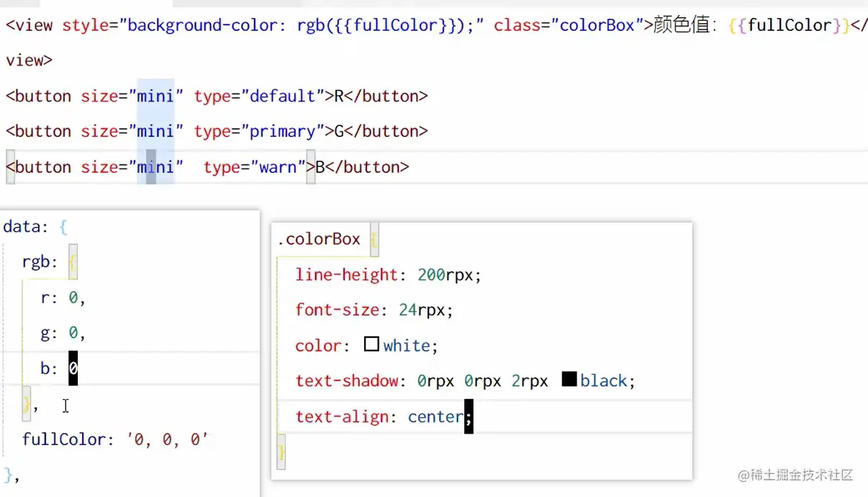Image resolution: width=868 pixels, height=497 pixels.
Task: Click the background-color style text
Action: 207,25
